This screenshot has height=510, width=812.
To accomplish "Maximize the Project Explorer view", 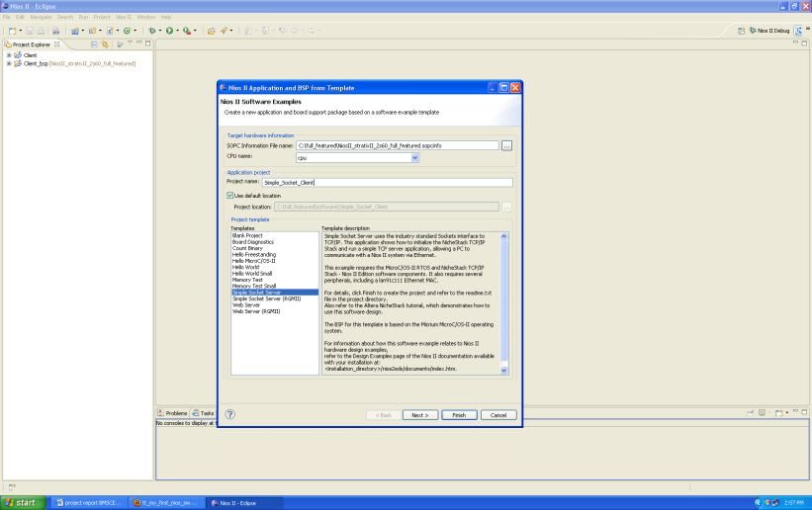I will [x=147, y=43].
